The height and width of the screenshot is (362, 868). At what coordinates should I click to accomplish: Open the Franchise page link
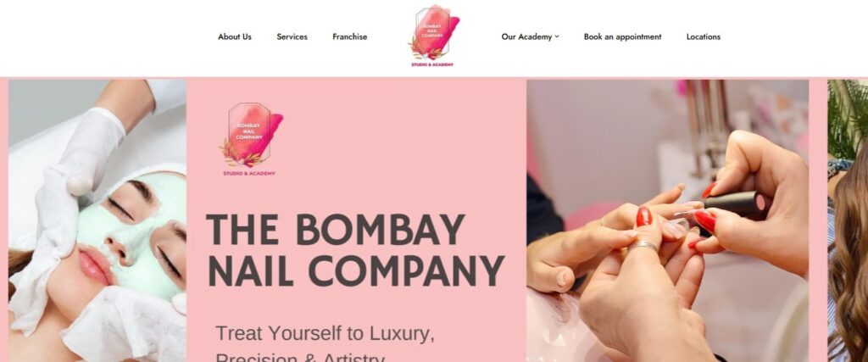349,36
